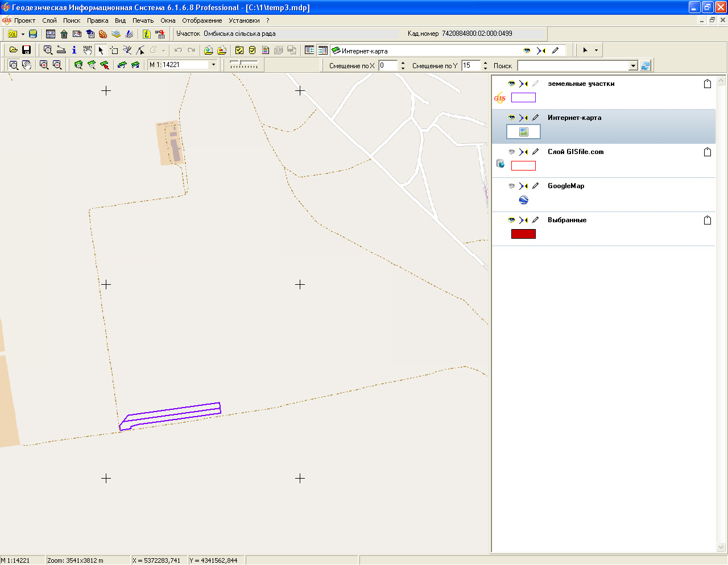Open the Установки menu

(244, 20)
